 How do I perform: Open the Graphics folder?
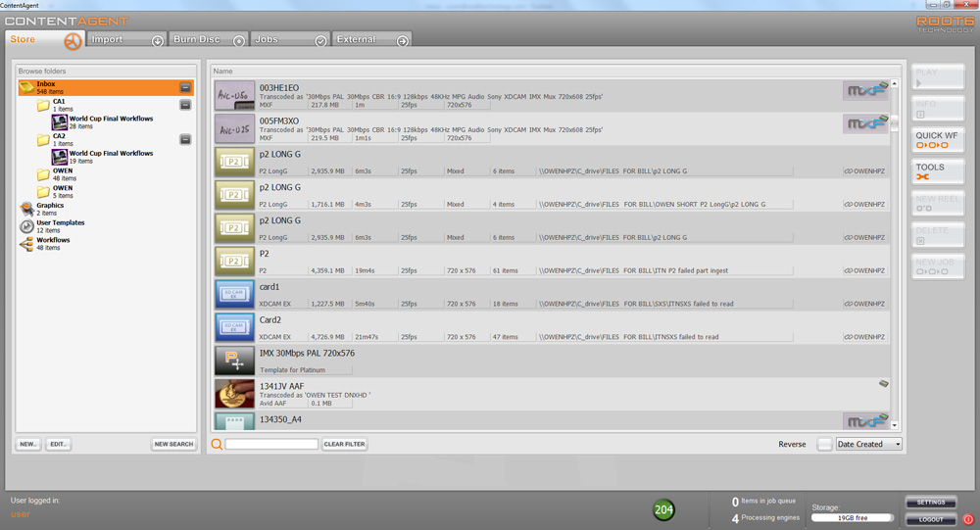[x=42, y=209]
